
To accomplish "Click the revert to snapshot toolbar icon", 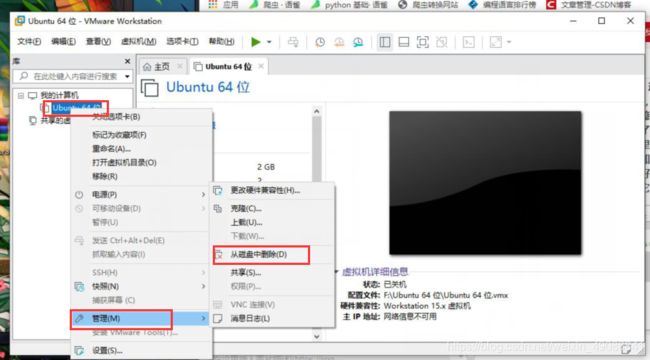I will click(339, 42).
